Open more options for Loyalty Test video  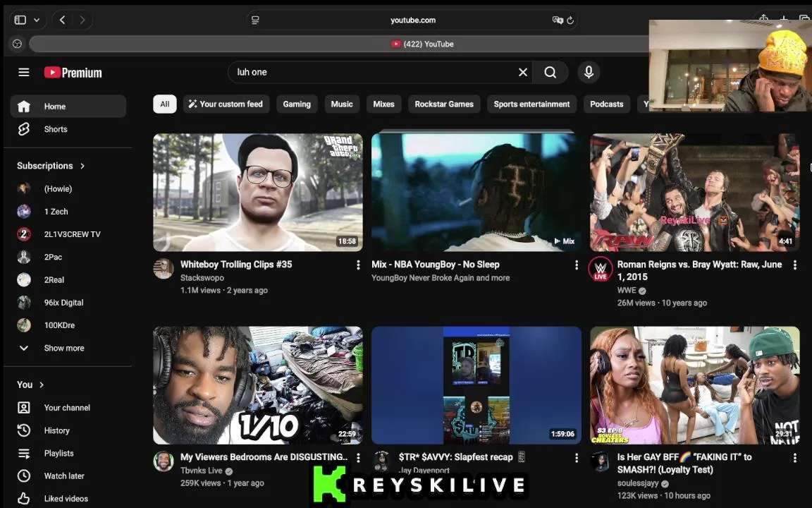click(795, 458)
